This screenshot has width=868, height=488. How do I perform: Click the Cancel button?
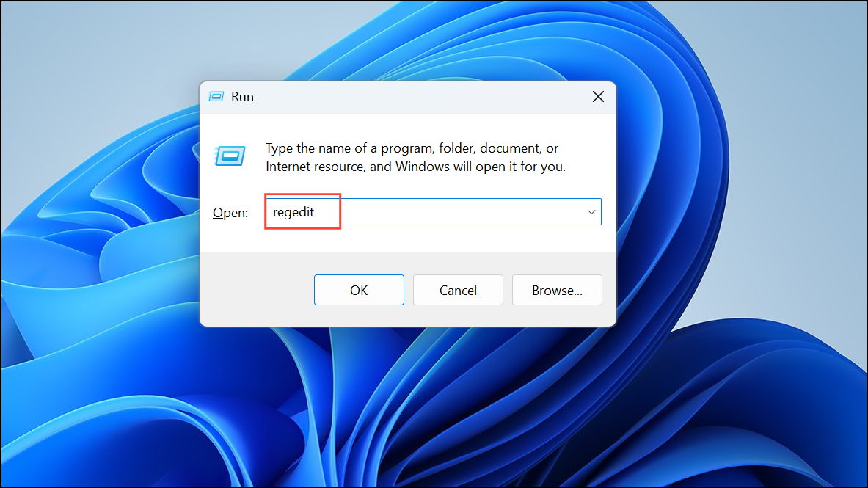(x=458, y=290)
